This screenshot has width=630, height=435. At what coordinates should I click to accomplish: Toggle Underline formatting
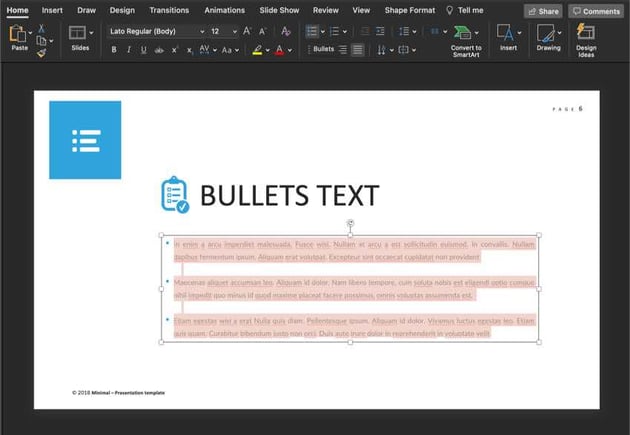pyautogui.click(x=143, y=50)
